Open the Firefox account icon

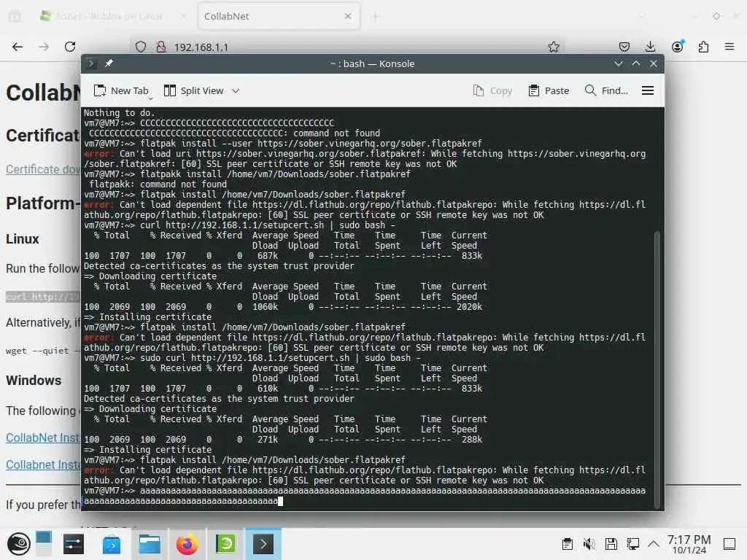(677, 46)
